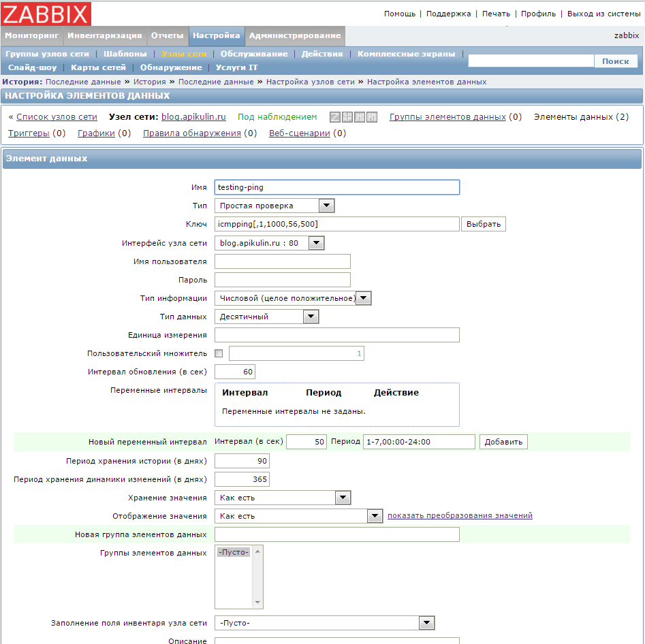645x644 pixels.
Task: Click the trends storage period field 365
Action: pyautogui.click(x=242, y=479)
